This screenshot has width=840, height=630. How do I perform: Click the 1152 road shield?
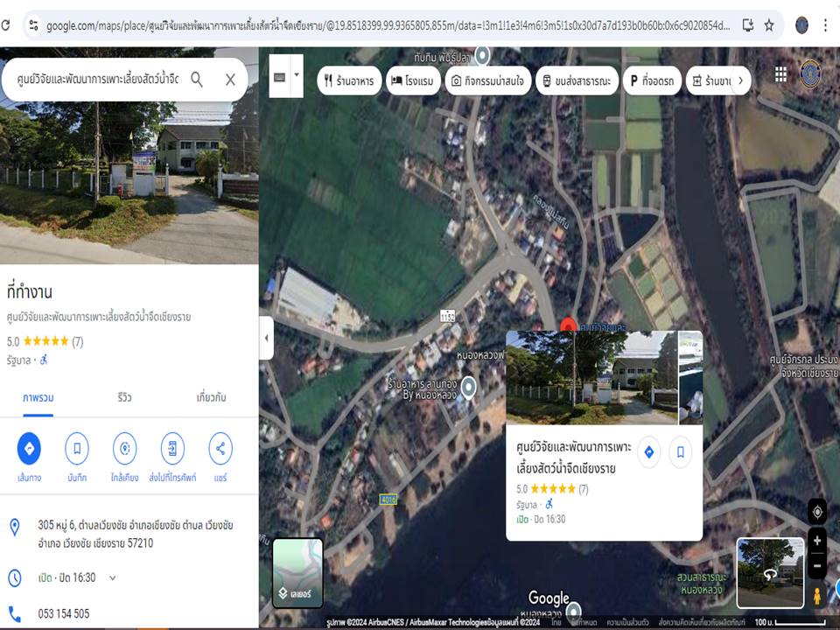pyautogui.click(x=447, y=316)
